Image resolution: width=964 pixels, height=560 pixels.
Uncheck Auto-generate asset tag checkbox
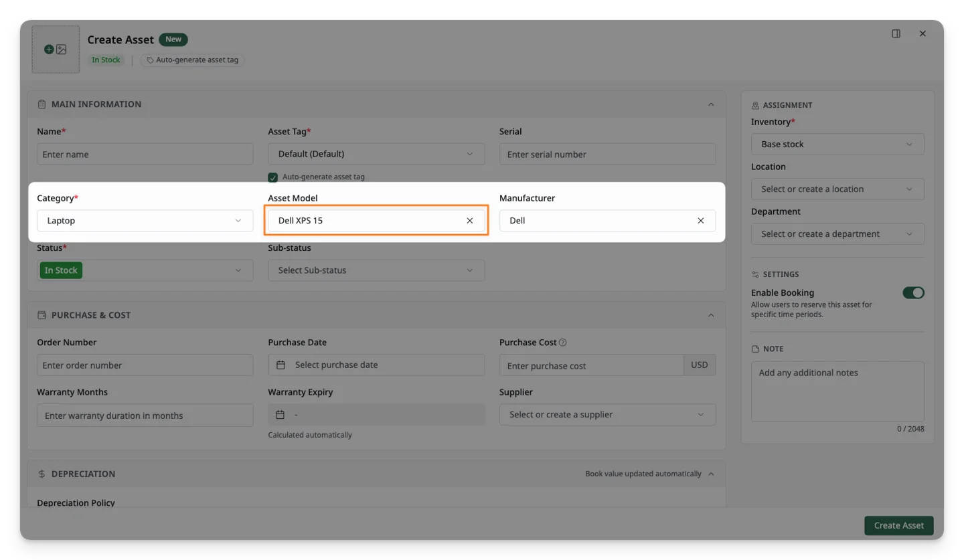[x=272, y=177]
